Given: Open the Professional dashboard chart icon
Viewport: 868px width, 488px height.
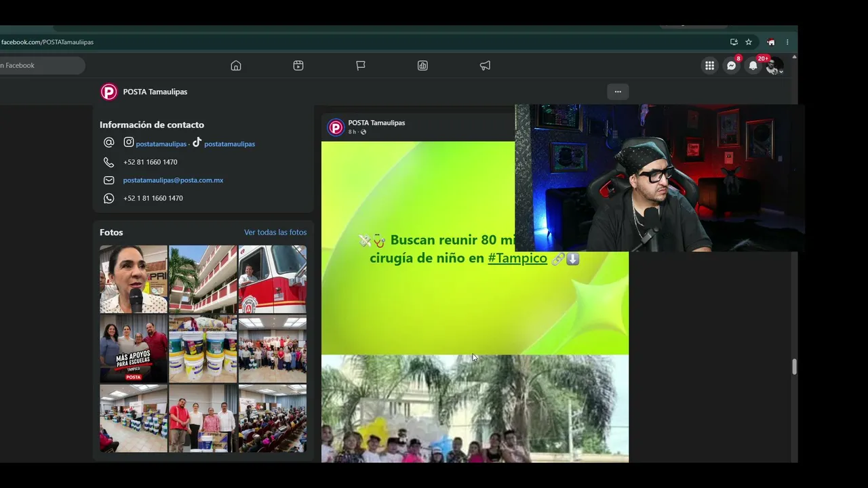Looking at the screenshot, I should (x=422, y=66).
